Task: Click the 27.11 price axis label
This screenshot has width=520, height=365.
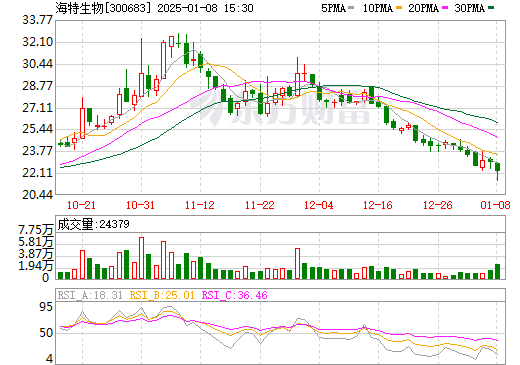Action: coord(38,108)
